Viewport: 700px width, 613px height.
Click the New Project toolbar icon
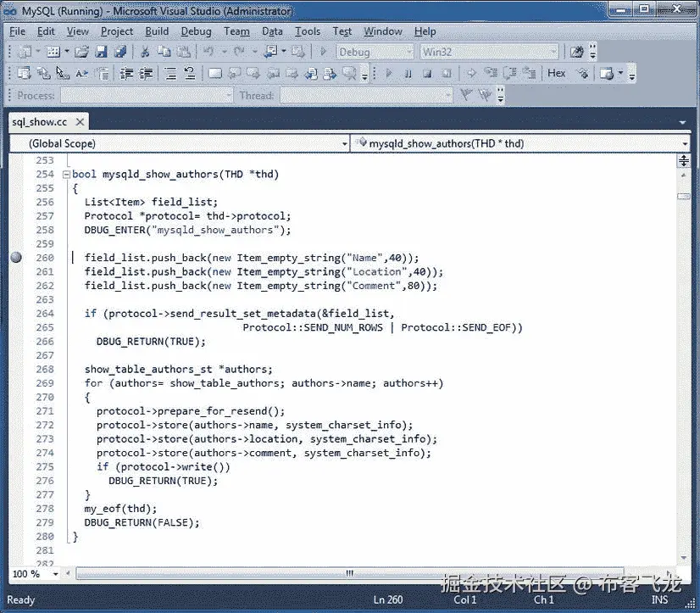click(25, 52)
